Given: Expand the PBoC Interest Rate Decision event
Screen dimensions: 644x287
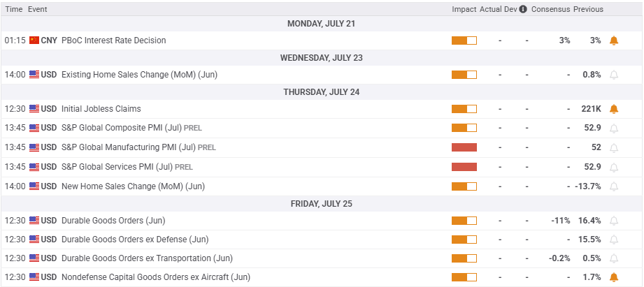Looking at the screenshot, I should point(114,41).
